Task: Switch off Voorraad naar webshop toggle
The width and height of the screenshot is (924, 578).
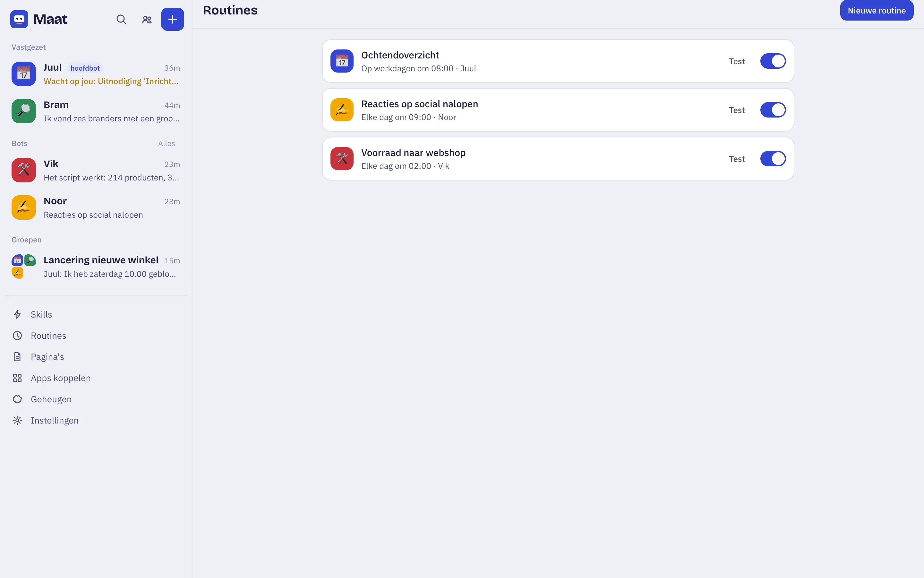Action: coord(773,159)
